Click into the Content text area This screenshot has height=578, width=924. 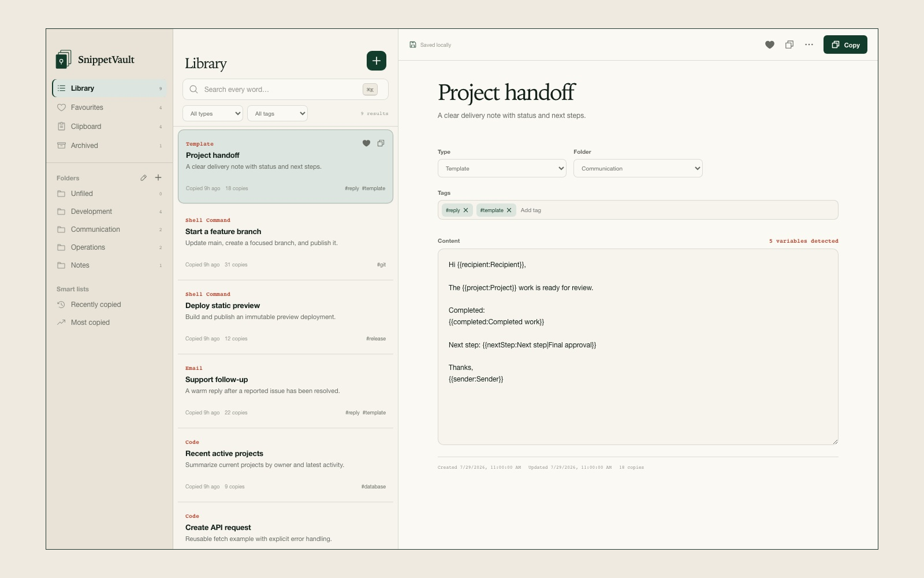pyautogui.click(x=638, y=347)
